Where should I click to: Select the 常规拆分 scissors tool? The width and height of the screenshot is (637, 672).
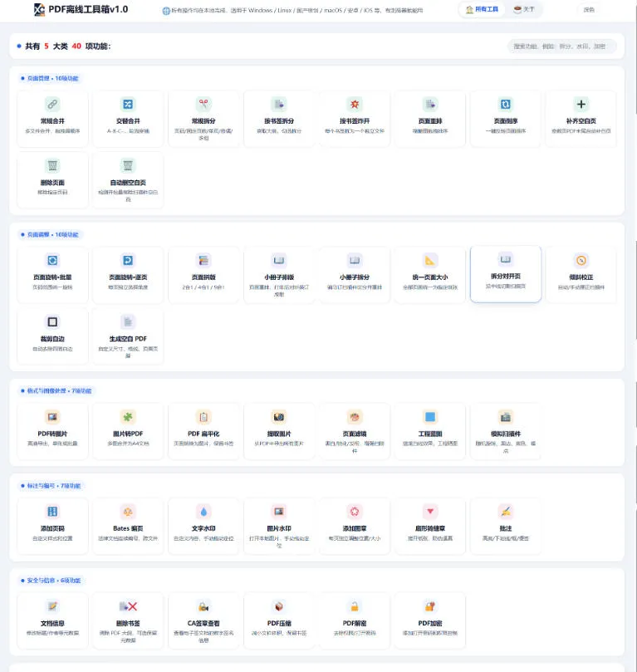203,119
